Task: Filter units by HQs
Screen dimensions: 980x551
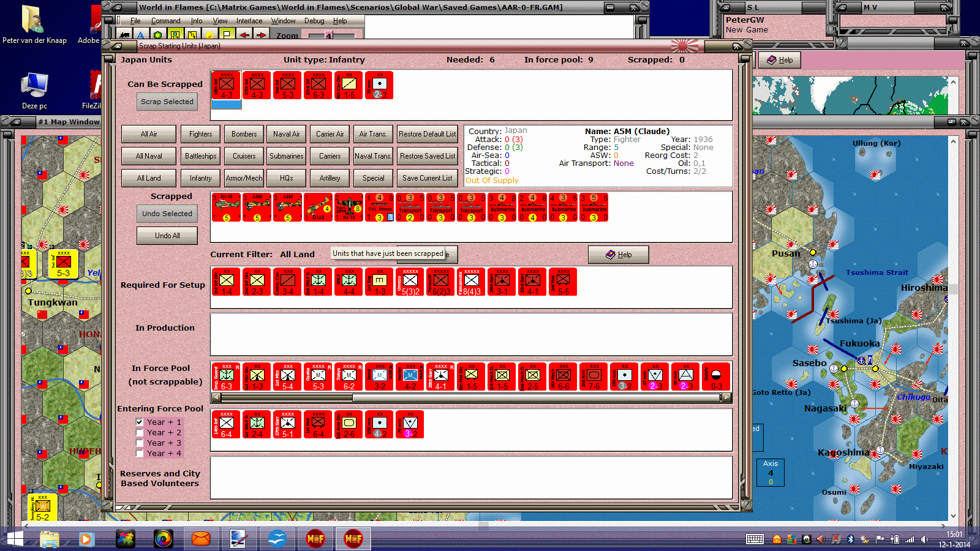Action: click(287, 178)
